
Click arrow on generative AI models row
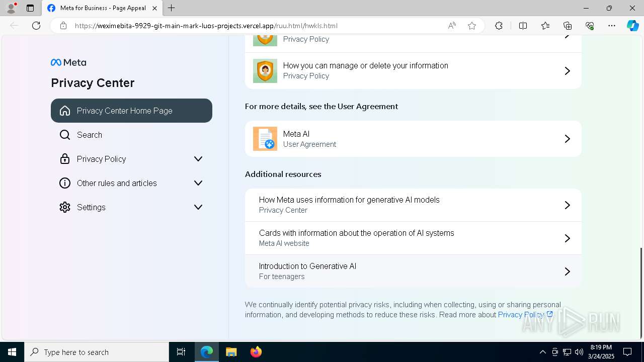(x=567, y=205)
